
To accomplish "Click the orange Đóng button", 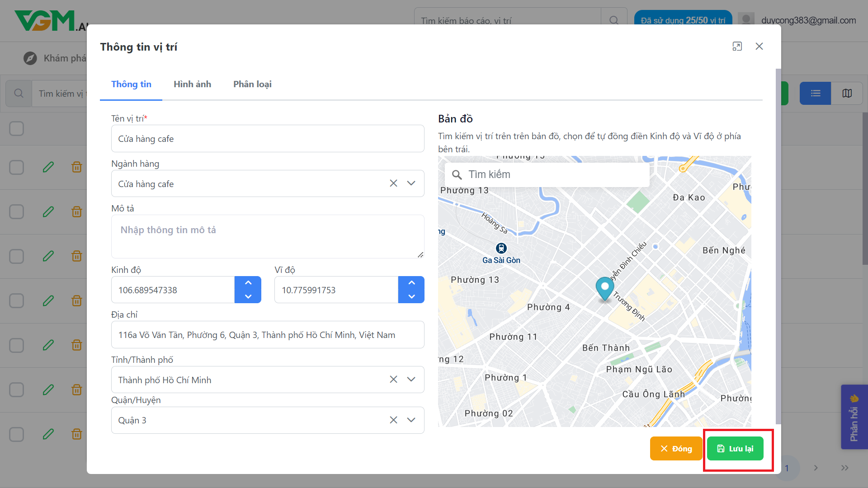I will point(676,449).
